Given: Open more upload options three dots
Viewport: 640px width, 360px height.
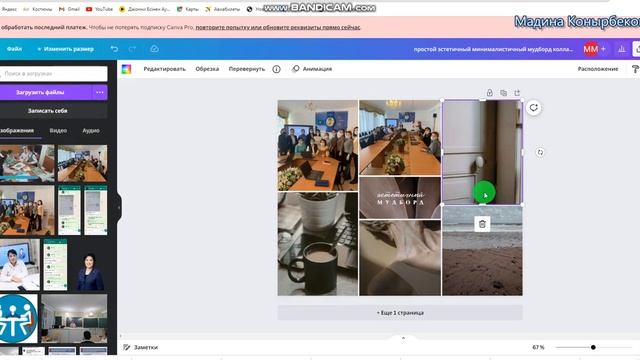Looking at the screenshot, I should pyautogui.click(x=100, y=92).
